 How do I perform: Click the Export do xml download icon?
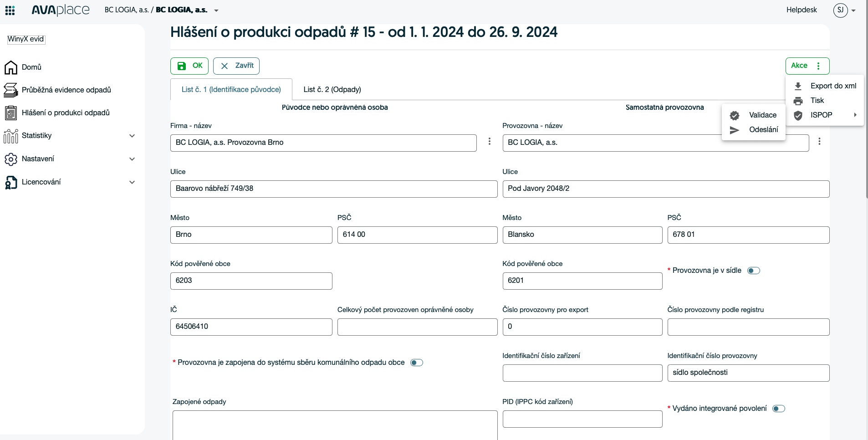point(798,86)
